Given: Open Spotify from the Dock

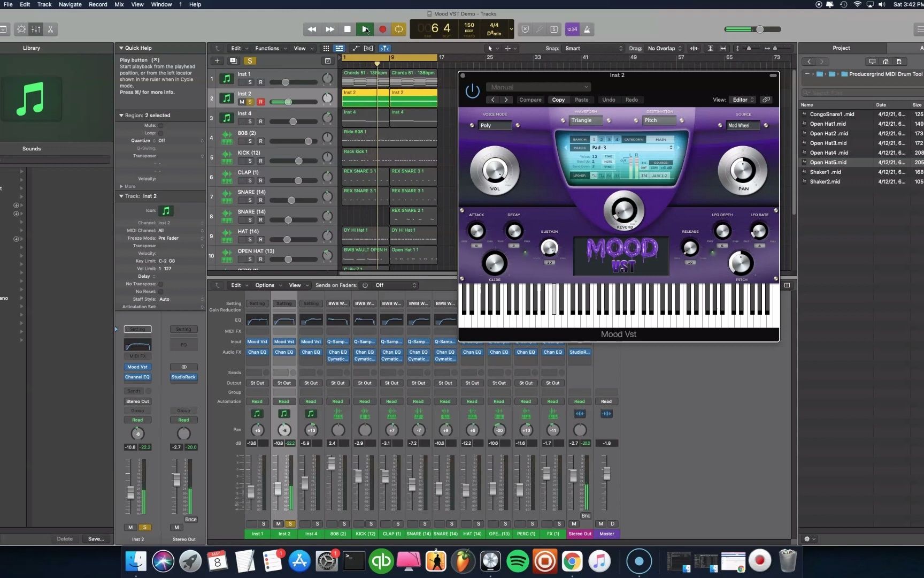Looking at the screenshot, I should 517,561.
